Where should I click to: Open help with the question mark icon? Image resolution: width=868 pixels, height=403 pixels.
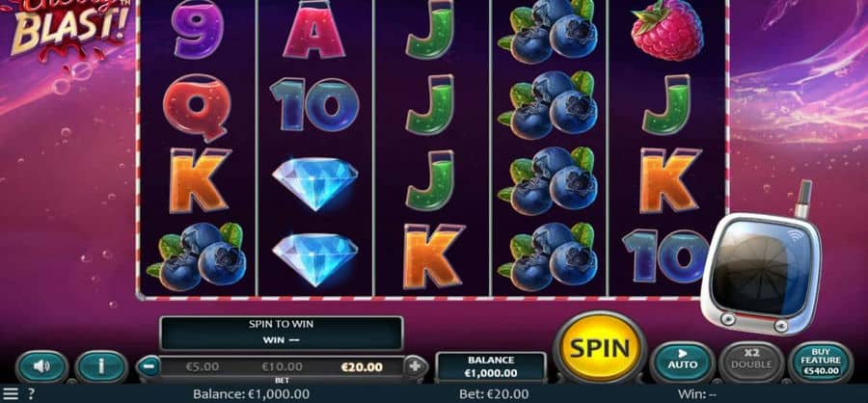point(32,394)
